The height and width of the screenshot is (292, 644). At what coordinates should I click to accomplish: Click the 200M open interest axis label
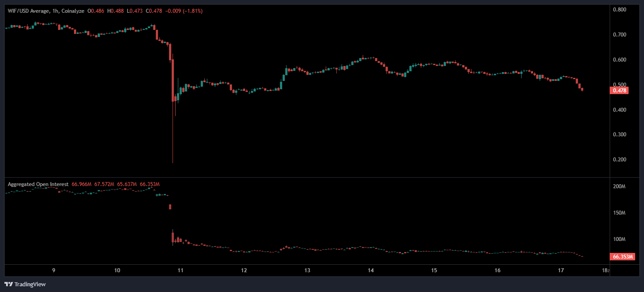[x=619, y=186]
